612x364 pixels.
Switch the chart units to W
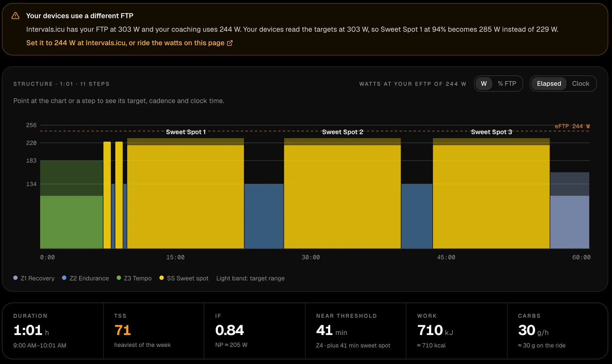(x=484, y=83)
